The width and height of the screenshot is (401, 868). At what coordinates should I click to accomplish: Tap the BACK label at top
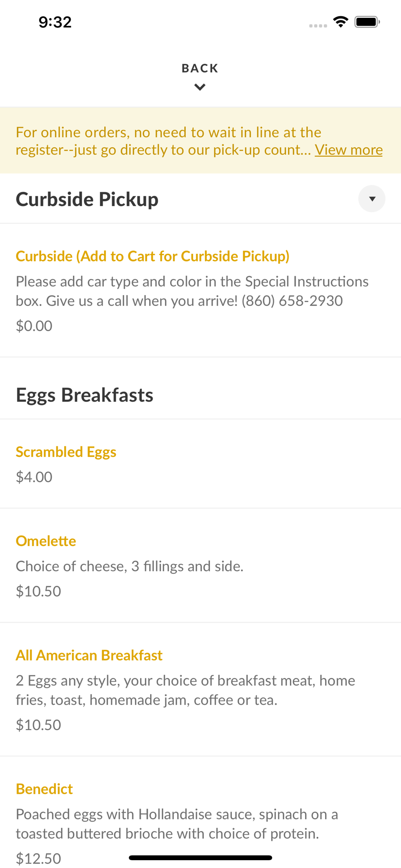click(200, 68)
